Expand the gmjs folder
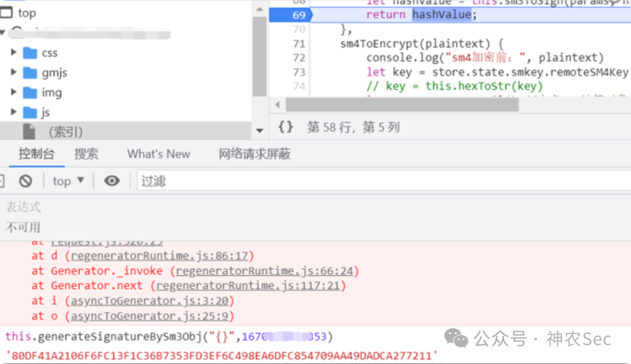The width and height of the screenshot is (631, 364). tap(13, 72)
